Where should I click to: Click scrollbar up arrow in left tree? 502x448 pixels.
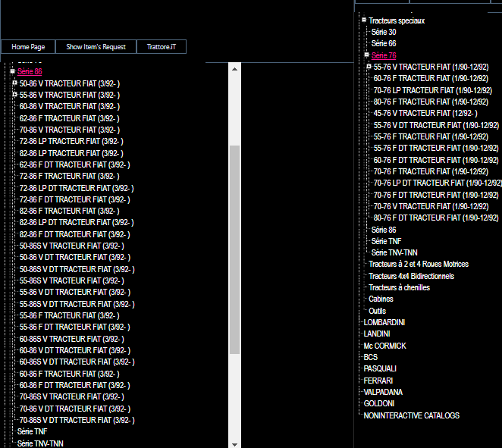pos(234,69)
